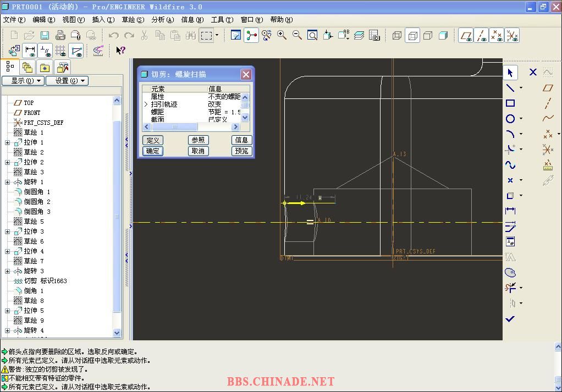Click the zoom in magnifier icon

282,36
